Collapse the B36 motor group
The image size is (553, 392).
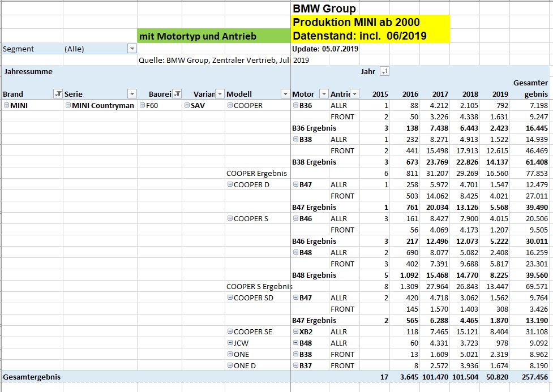[295, 105]
